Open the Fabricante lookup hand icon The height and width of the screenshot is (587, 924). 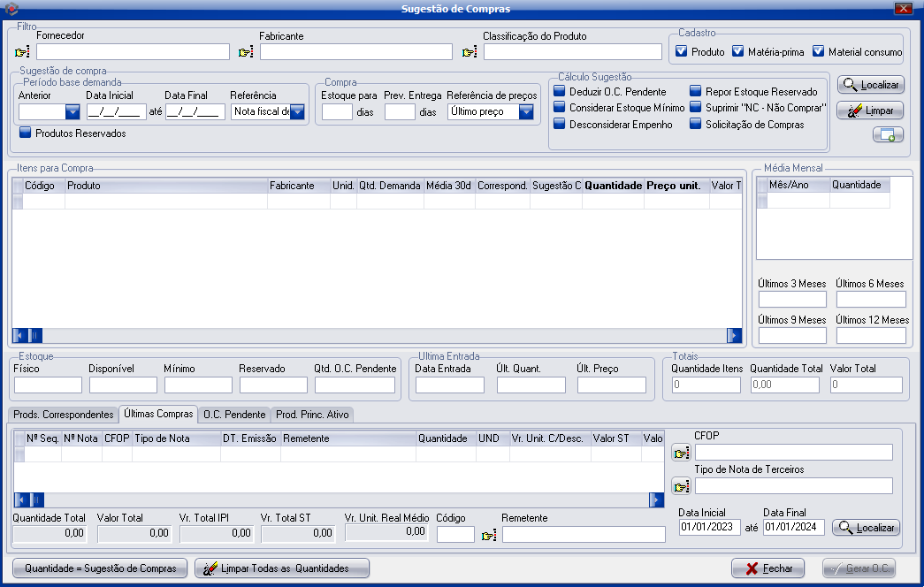tap(246, 52)
